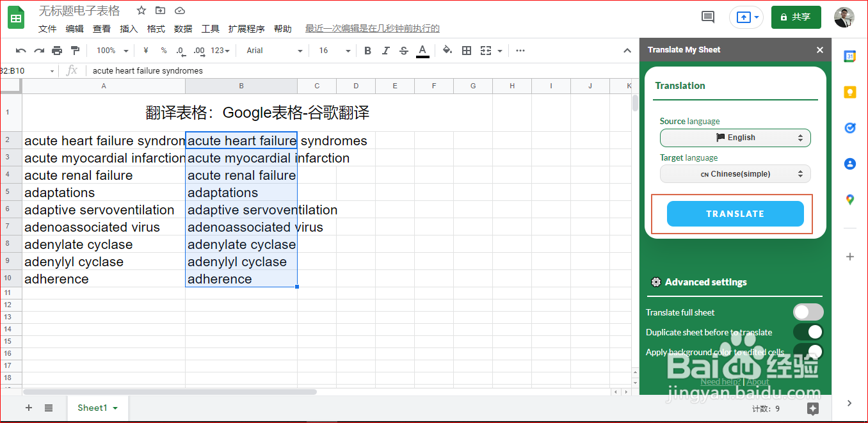Click the formula bar input
Image resolution: width=868 pixels, height=423 pixels.
(362, 71)
